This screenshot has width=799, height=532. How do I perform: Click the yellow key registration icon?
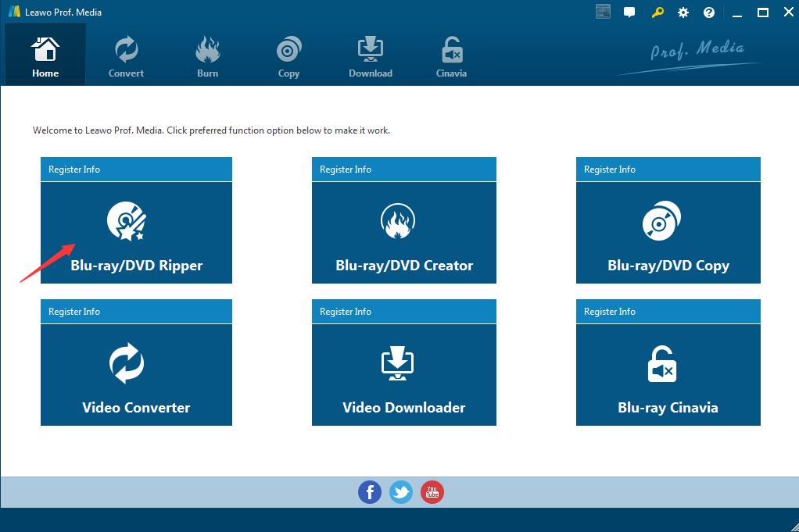click(657, 12)
